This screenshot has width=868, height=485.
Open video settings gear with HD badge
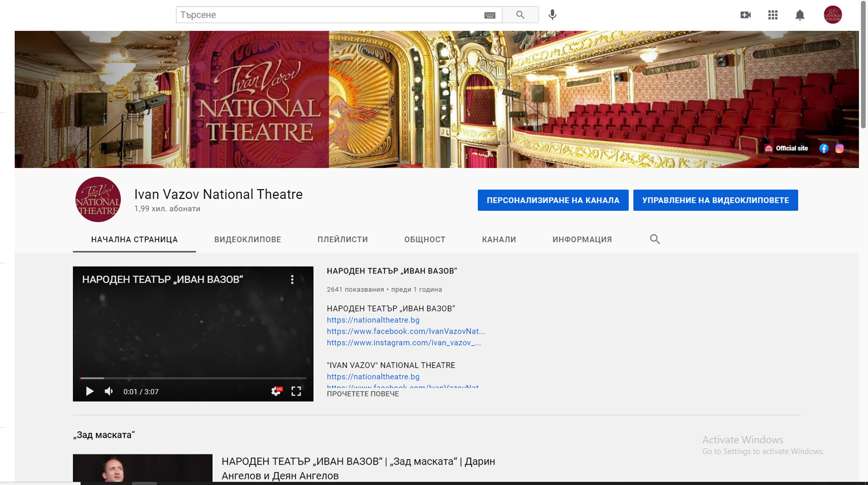[x=276, y=391]
